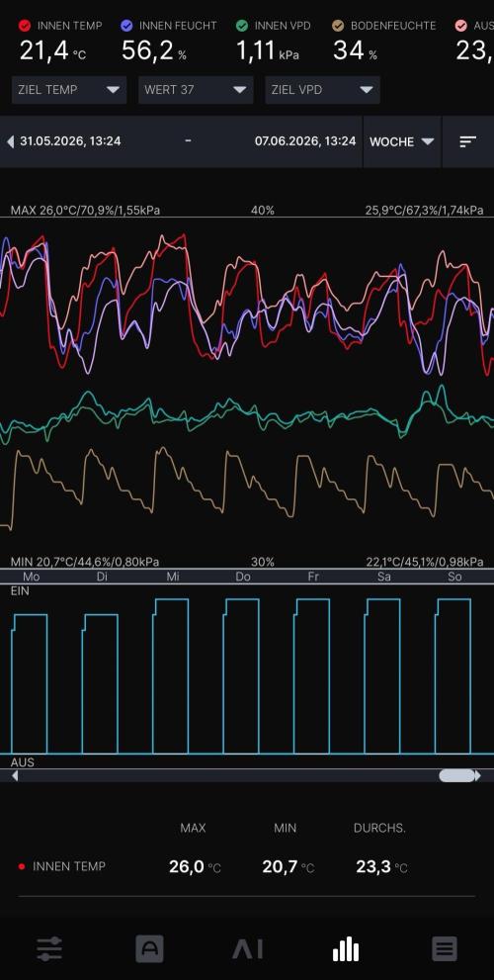Click the Sa day label
Screen dimensions: 494x980
click(384, 577)
